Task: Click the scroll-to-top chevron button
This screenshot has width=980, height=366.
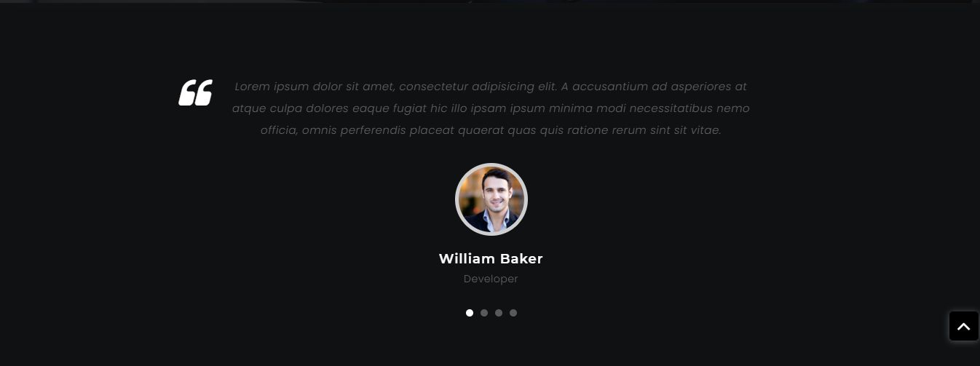Action: point(963,327)
